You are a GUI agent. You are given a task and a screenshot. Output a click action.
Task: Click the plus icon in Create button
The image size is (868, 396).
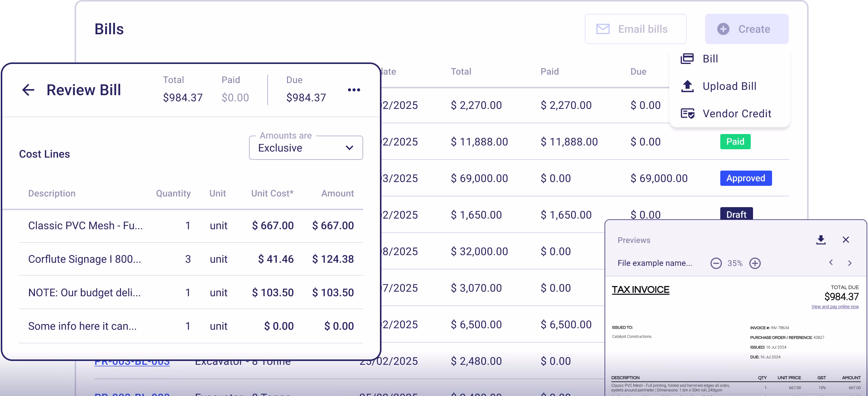point(723,29)
